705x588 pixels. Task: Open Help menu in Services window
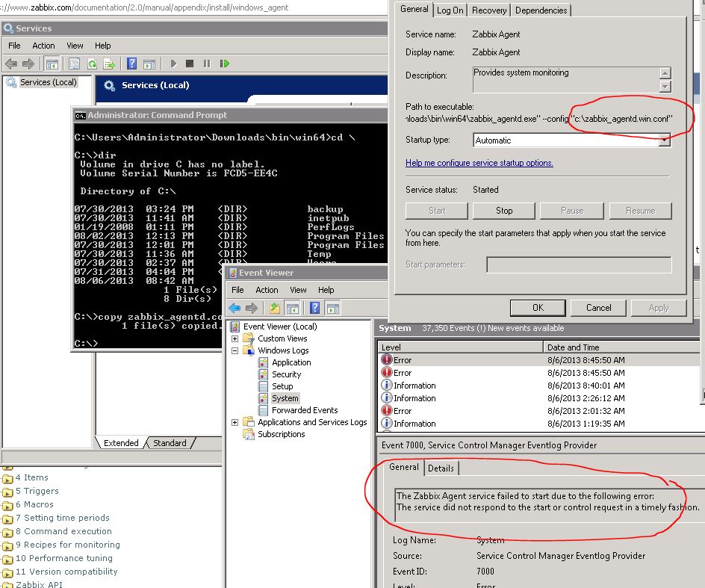point(103,46)
